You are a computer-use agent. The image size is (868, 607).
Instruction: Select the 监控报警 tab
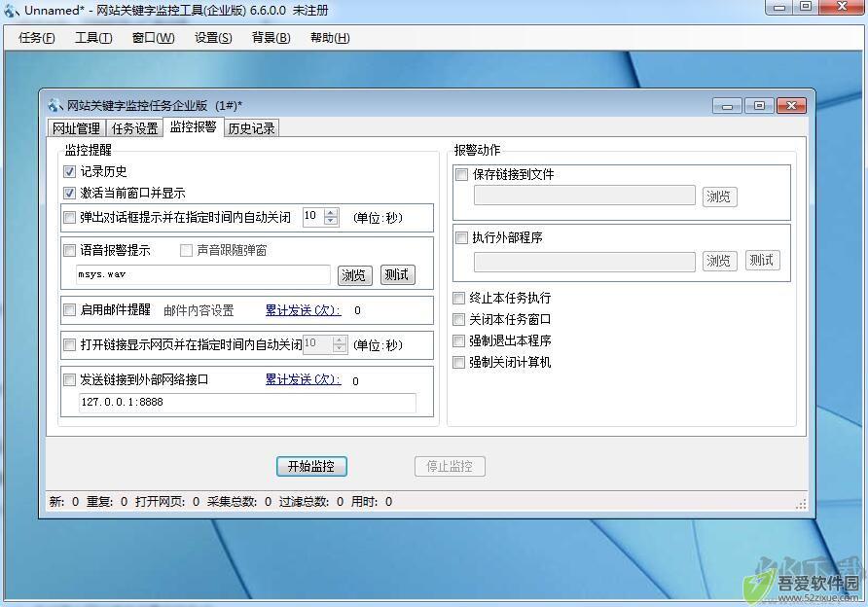193,126
